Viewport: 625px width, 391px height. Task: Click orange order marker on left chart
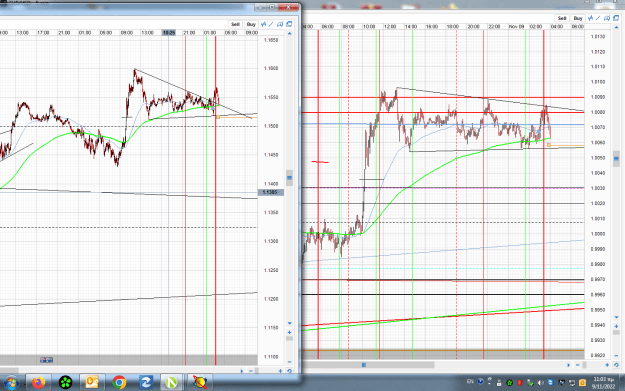point(218,117)
